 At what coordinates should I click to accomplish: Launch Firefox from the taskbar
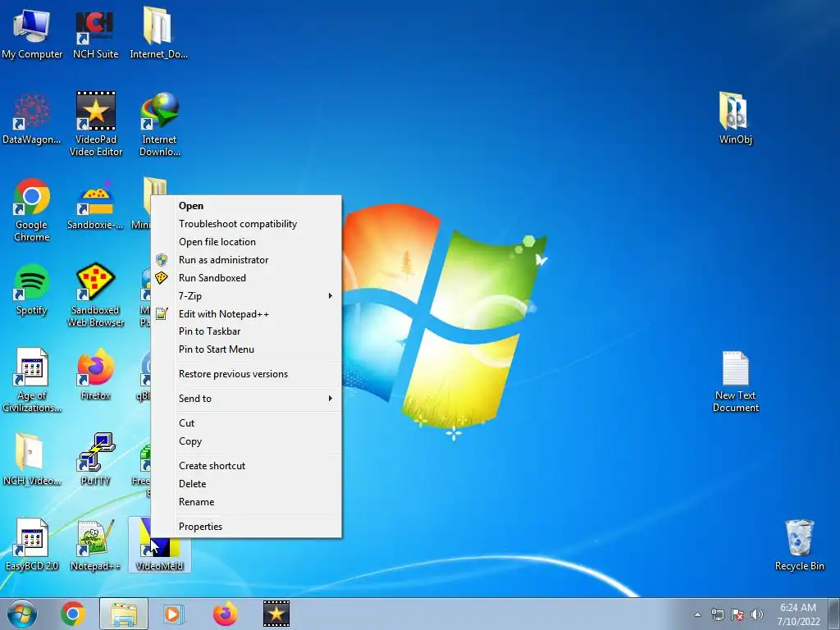(x=225, y=614)
